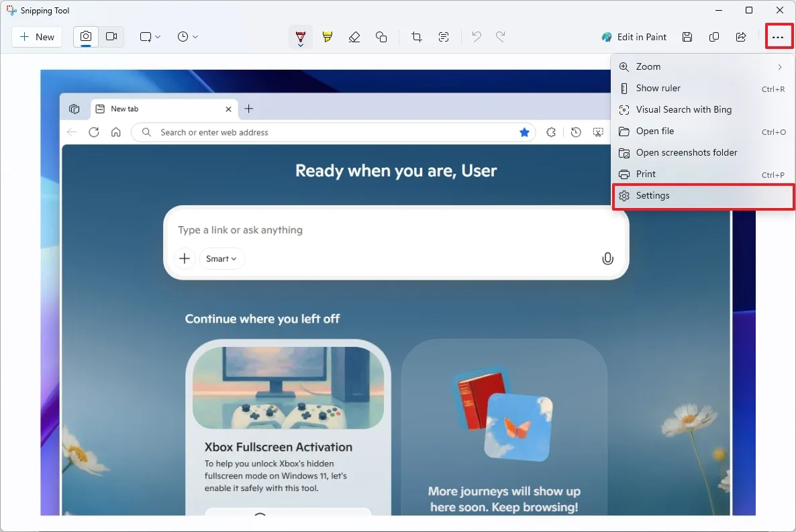
Task: Open the screenshot in Paint
Action: (x=634, y=37)
